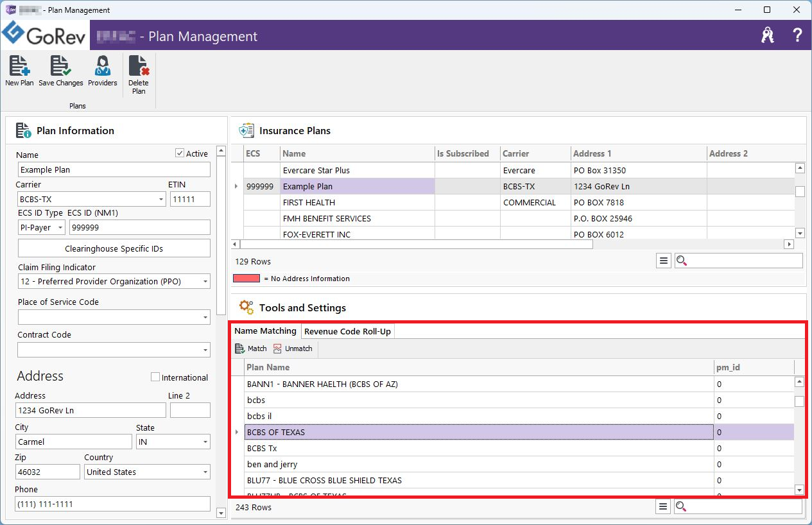Sort by the Carrier column header
The height and width of the screenshot is (525, 812).
click(x=535, y=153)
